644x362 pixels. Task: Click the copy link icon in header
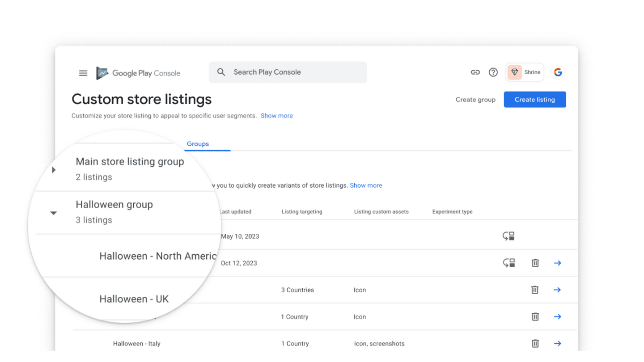[x=475, y=72]
